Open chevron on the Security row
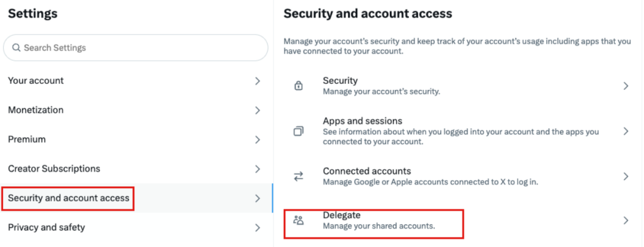Screen dimensions: 644x247 tap(626, 86)
